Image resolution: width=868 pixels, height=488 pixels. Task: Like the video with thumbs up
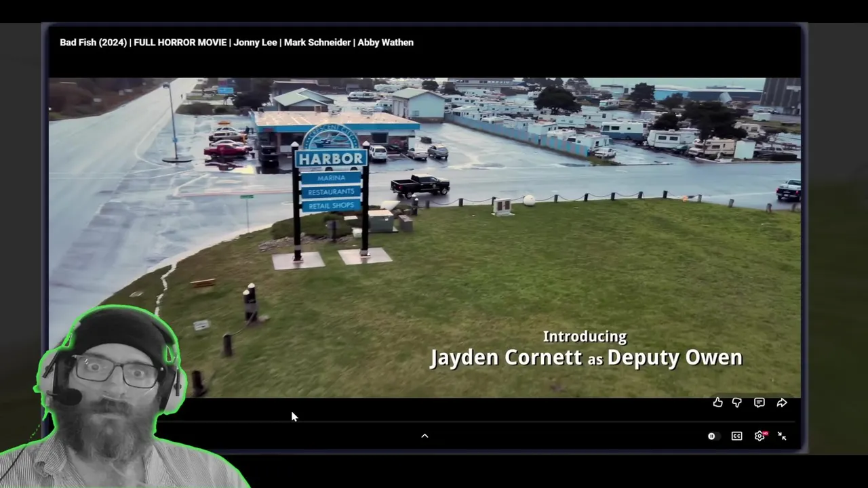tap(717, 403)
